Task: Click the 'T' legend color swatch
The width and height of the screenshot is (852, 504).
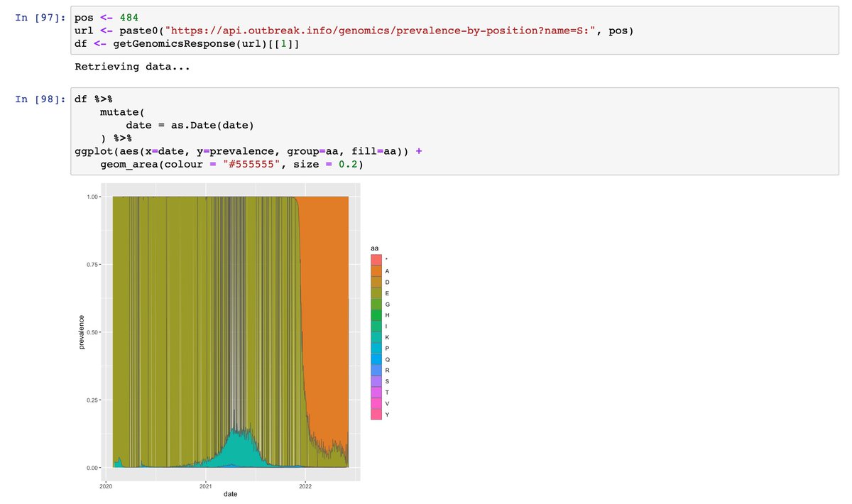Action: [376, 393]
